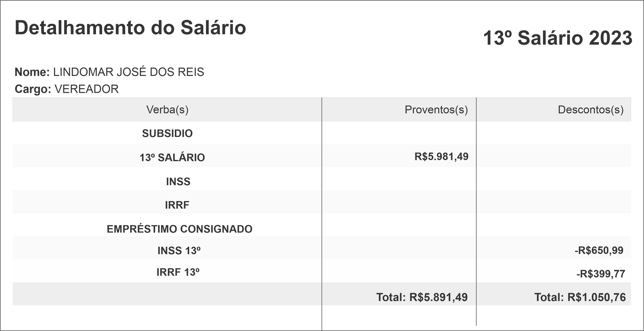
Task: Click the -R$650,99 discount amount
Action: [599, 250]
